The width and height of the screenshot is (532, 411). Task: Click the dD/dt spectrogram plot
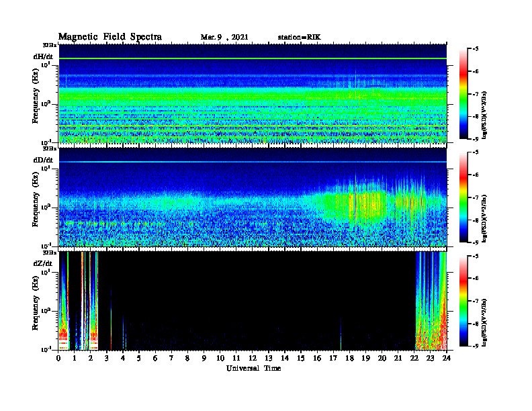point(253,197)
